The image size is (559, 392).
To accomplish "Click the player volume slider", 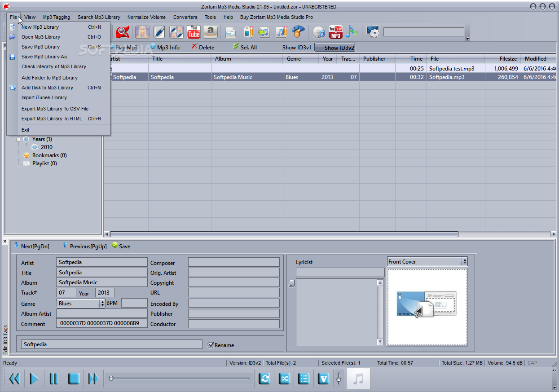I will click(339, 379).
